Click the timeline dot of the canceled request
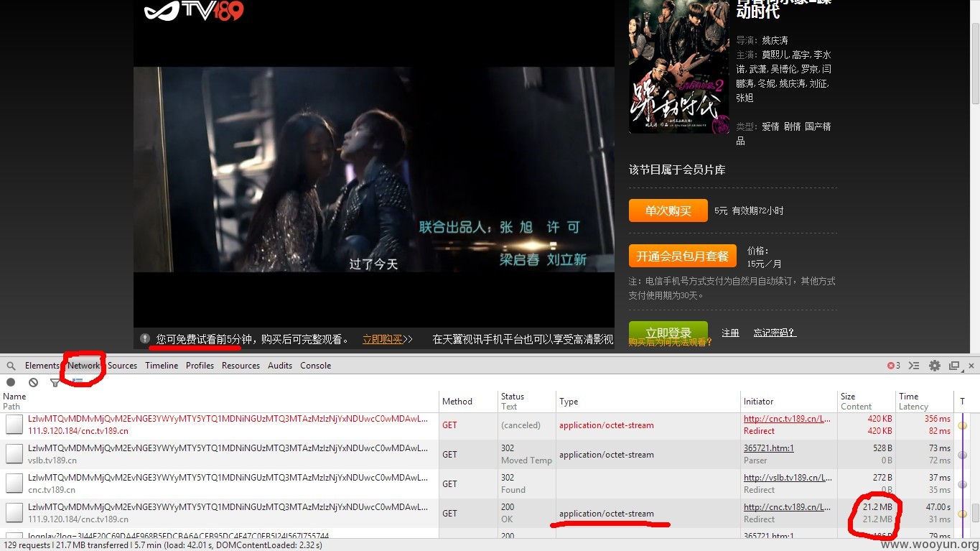The height and width of the screenshot is (551, 980). 962,425
